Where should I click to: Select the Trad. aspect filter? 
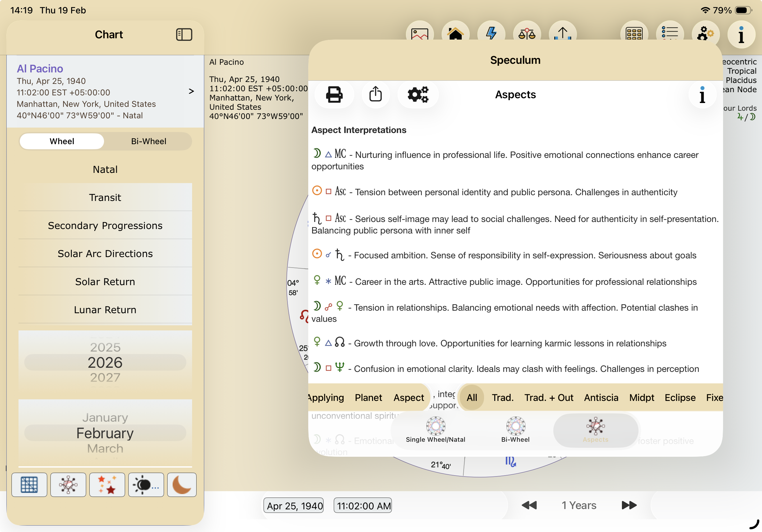(503, 397)
